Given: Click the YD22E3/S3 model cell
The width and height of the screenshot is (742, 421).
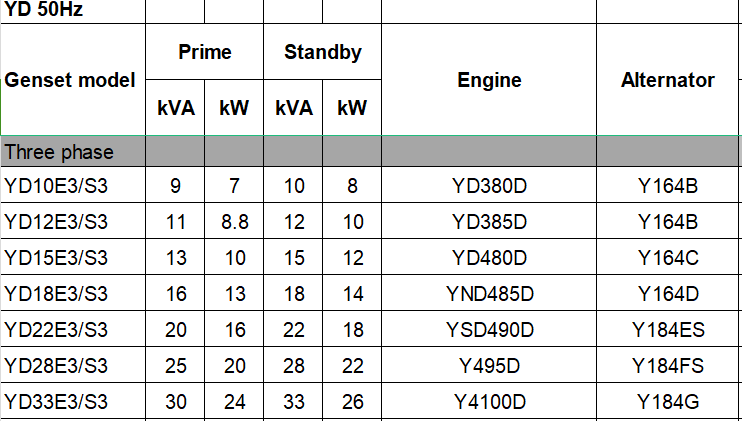Looking at the screenshot, I should click(x=73, y=329).
